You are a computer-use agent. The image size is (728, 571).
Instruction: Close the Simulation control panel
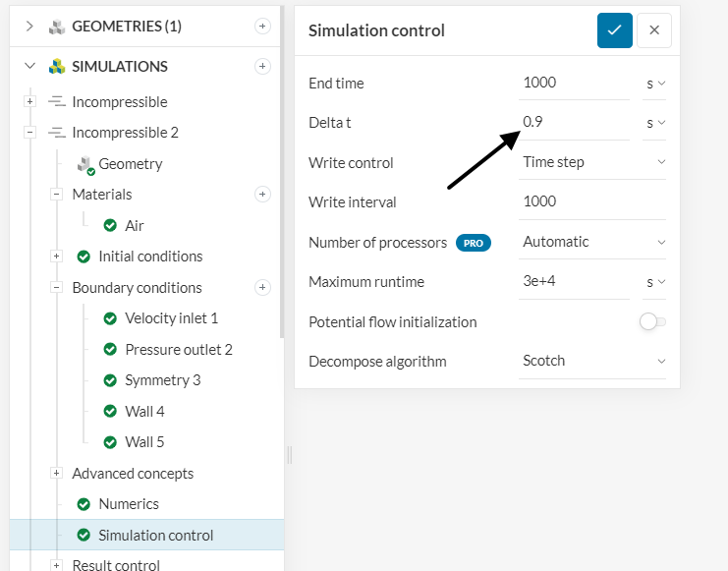[654, 30]
